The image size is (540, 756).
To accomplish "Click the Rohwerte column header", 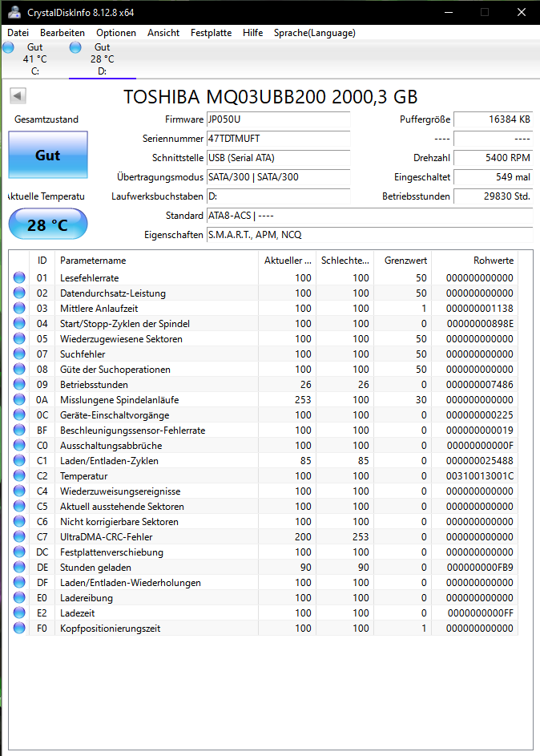I will pos(475,261).
